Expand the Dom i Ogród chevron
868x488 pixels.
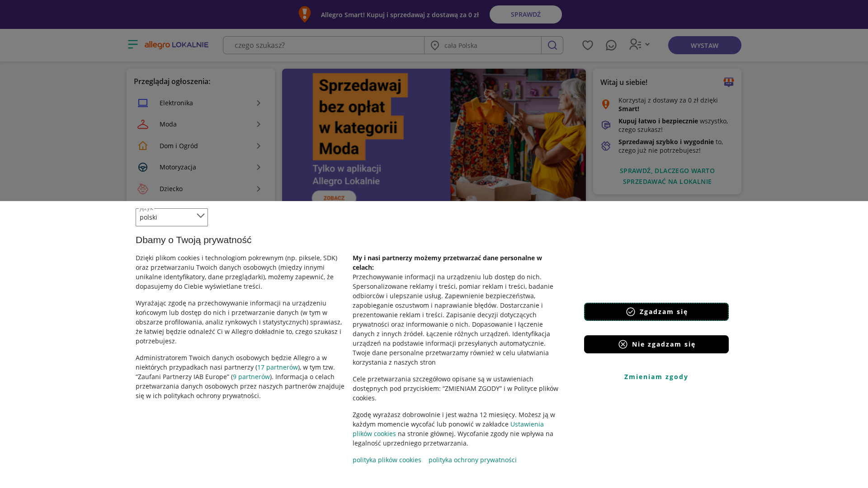(259, 146)
